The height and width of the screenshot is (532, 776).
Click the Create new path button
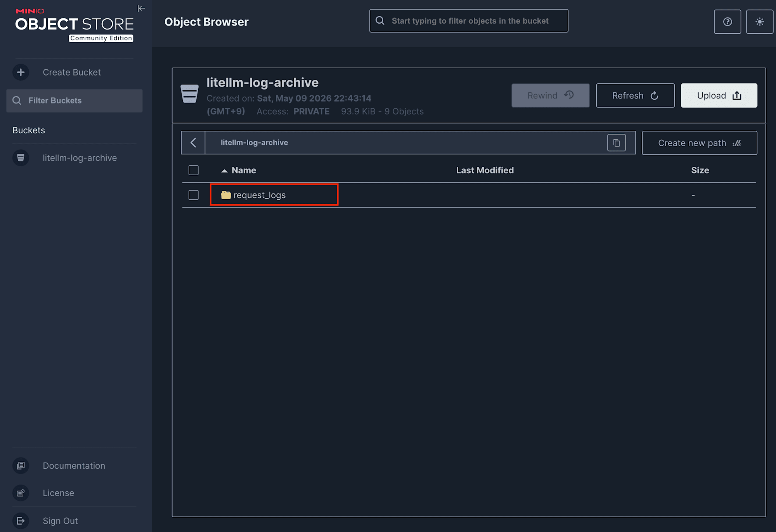tap(700, 143)
